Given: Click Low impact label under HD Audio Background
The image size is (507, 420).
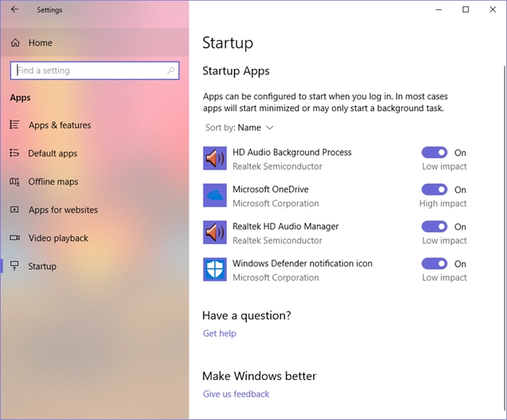Looking at the screenshot, I should coord(444,166).
